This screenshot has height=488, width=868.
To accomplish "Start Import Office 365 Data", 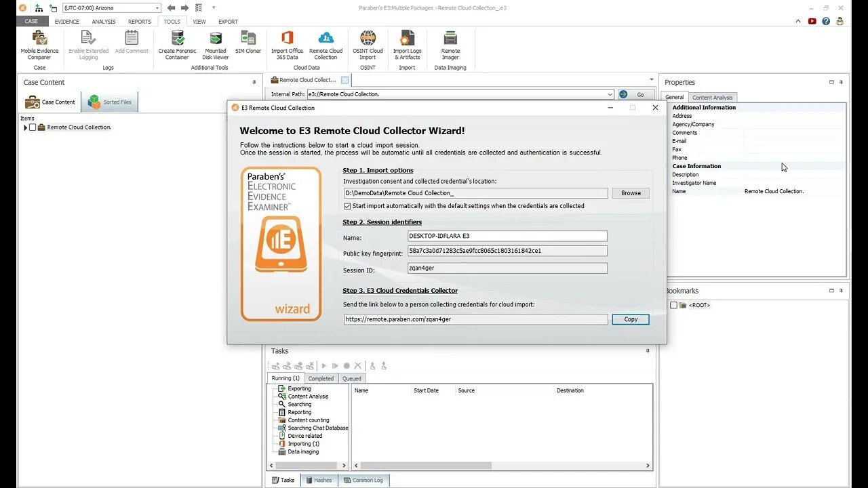I will [287, 45].
